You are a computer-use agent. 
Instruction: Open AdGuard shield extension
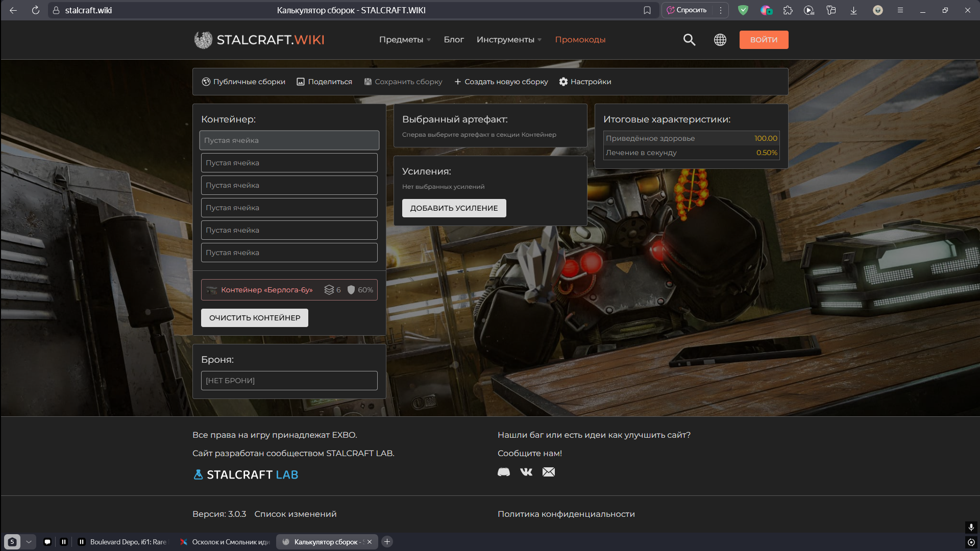743,10
